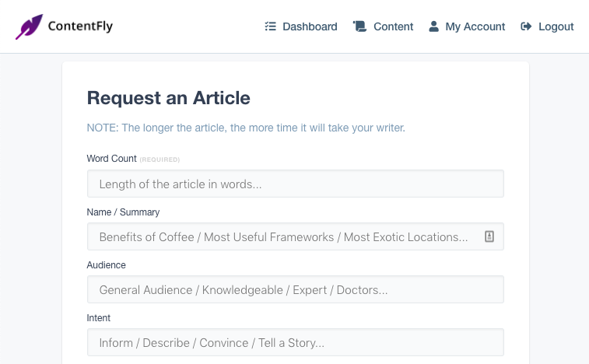
Task: Focus the Intent input field
Action: click(296, 342)
